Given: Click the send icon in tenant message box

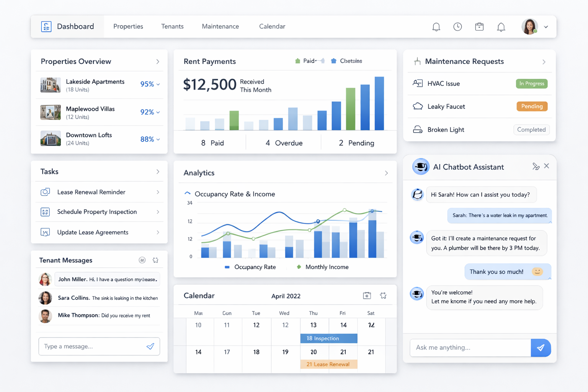Looking at the screenshot, I should pyautogui.click(x=150, y=346).
